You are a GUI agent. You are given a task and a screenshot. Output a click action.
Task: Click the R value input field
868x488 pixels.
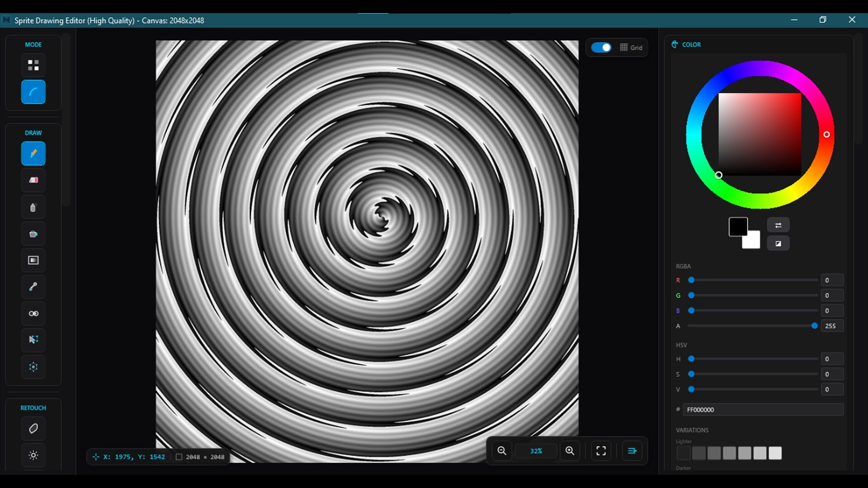point(832,280)
